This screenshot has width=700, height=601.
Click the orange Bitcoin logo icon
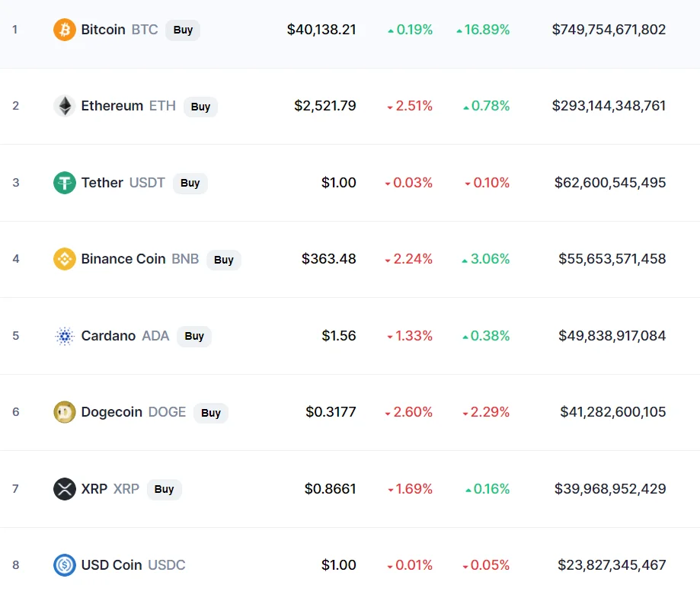[65, 30]
